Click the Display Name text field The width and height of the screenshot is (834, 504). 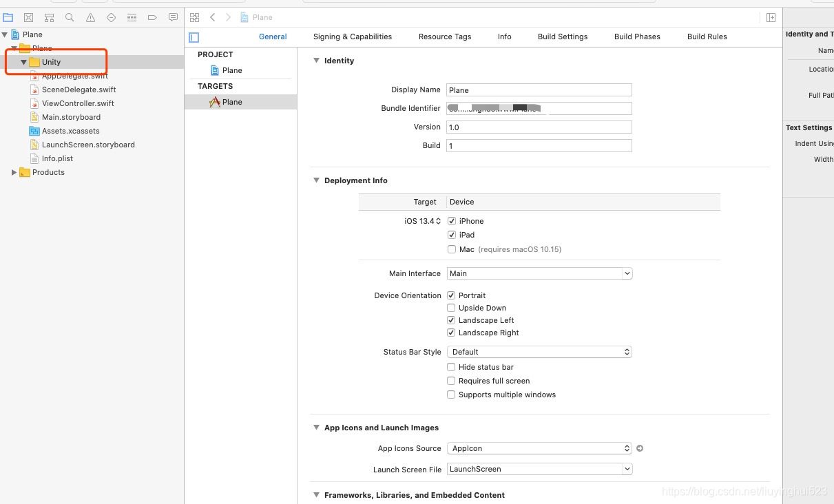coord(539,90)
